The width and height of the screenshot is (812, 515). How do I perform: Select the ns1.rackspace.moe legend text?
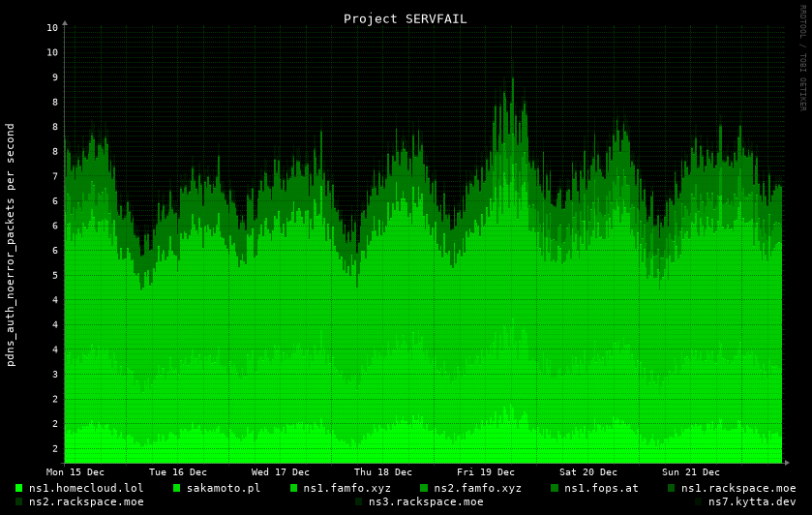click(x=738, y=488)
